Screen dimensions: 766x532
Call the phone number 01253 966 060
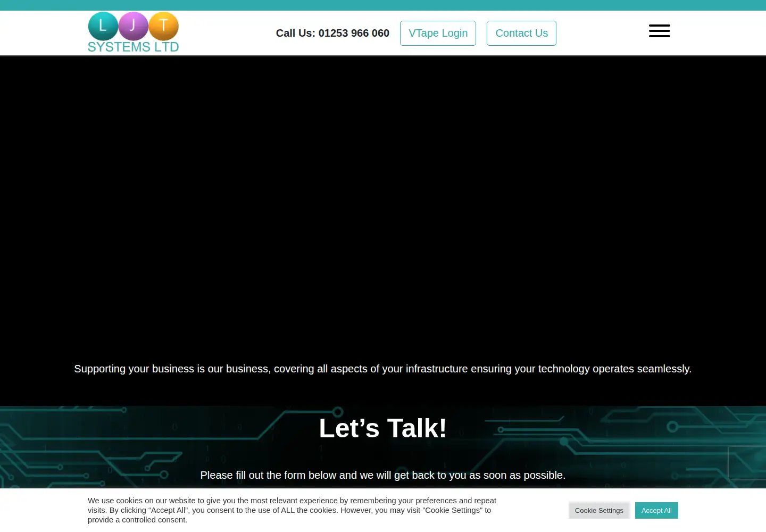pos(332,33)
